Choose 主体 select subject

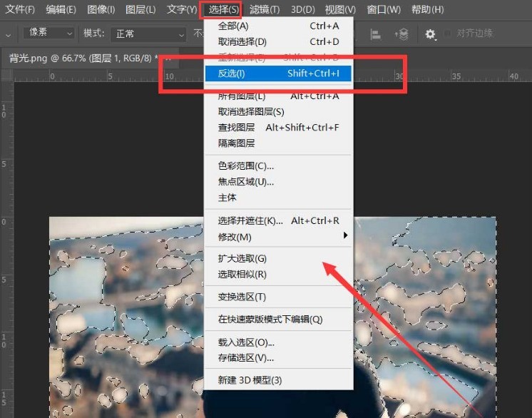tap(278, 198)
